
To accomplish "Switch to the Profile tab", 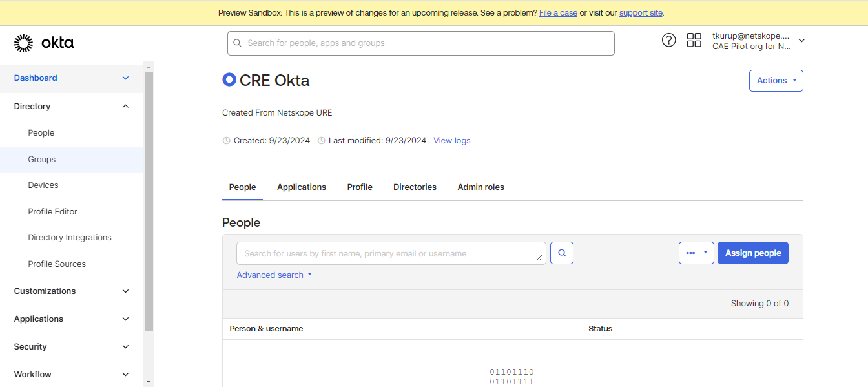I will [360, 187].
